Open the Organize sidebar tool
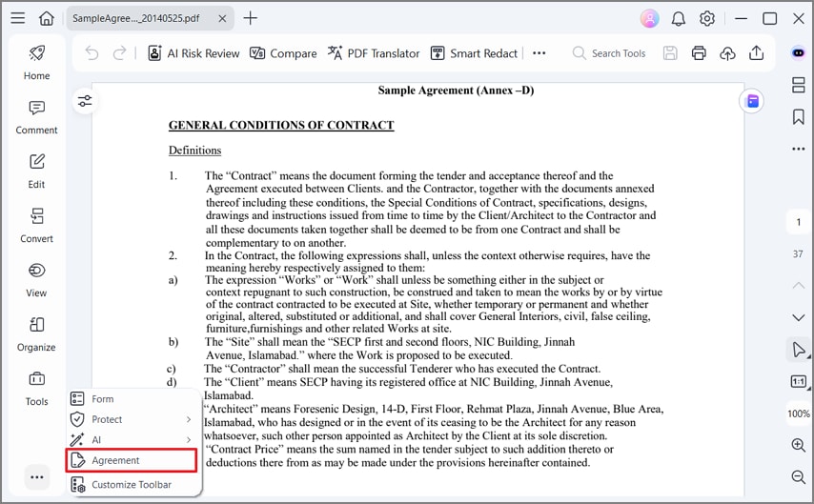The height and width of the screenshot is (504, 814). [x=36, y=333]
